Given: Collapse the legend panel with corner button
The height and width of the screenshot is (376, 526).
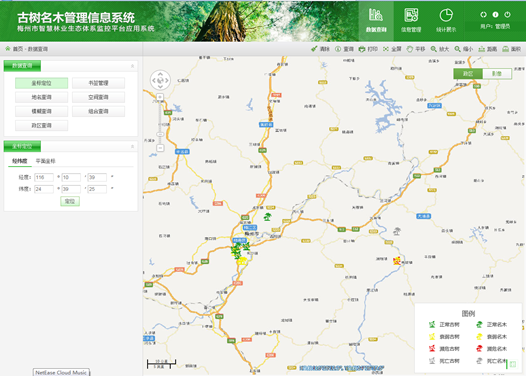Looking at the screenshot, I should click(x=512, y=364).
